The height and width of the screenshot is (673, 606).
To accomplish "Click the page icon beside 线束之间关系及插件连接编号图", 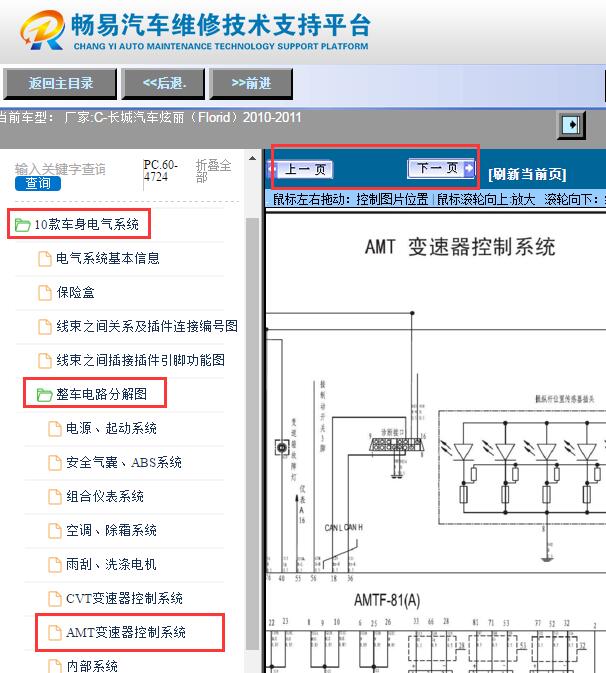I will tap(45, 326).
